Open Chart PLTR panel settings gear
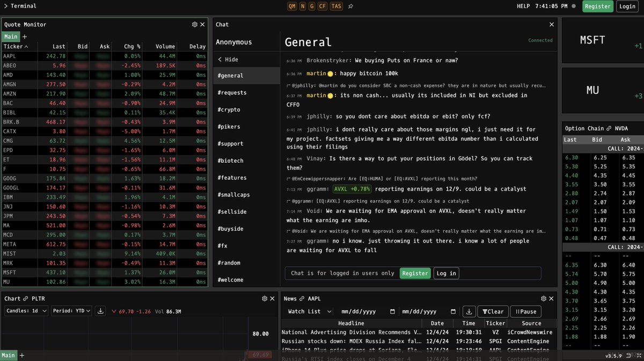 coord(265,299)
